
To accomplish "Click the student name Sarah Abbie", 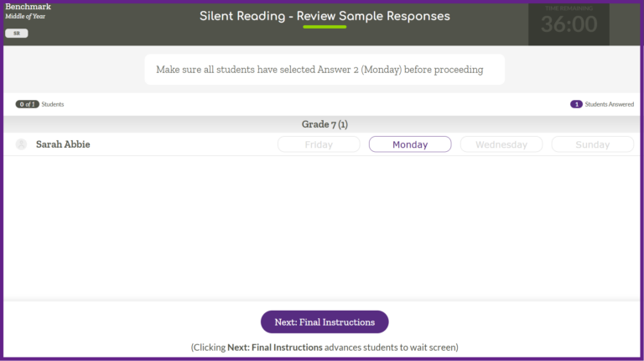I will coord(63,144).
